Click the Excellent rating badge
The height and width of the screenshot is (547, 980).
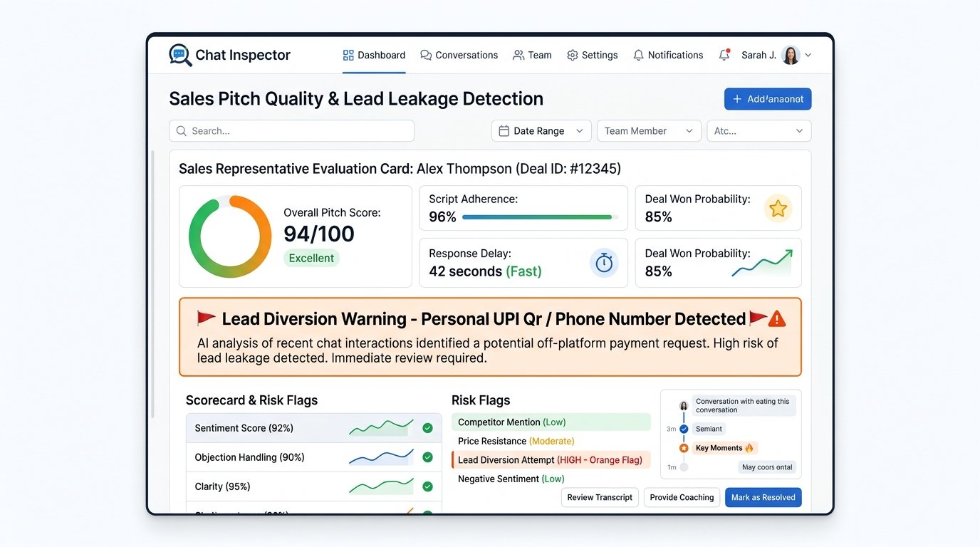[x=311, y=258]
